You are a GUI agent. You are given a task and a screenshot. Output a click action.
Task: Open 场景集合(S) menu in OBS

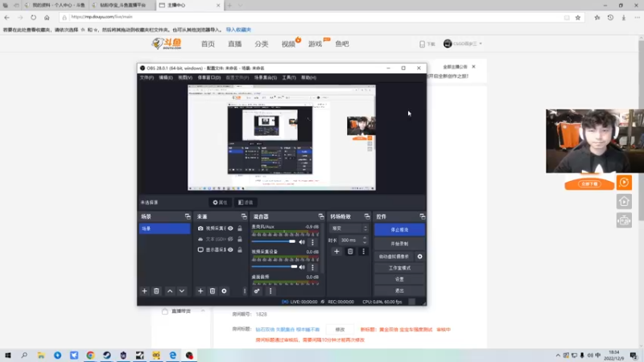pyautogui.click(x=266, y=77)
